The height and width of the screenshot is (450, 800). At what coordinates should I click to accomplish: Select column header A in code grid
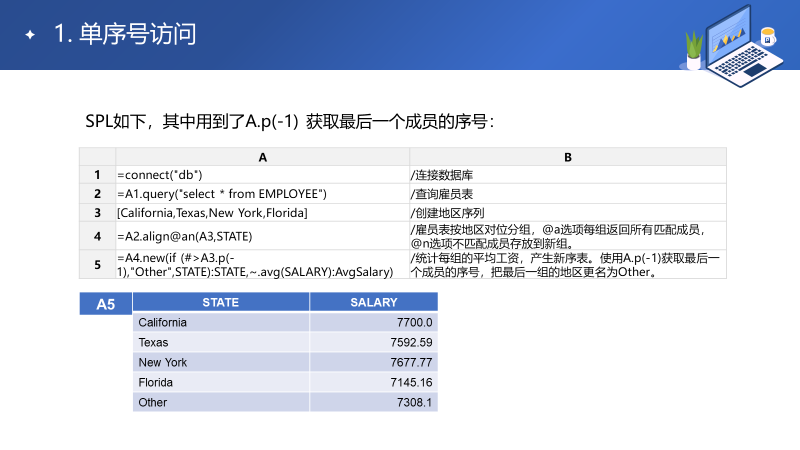click(x=263, y=157)
